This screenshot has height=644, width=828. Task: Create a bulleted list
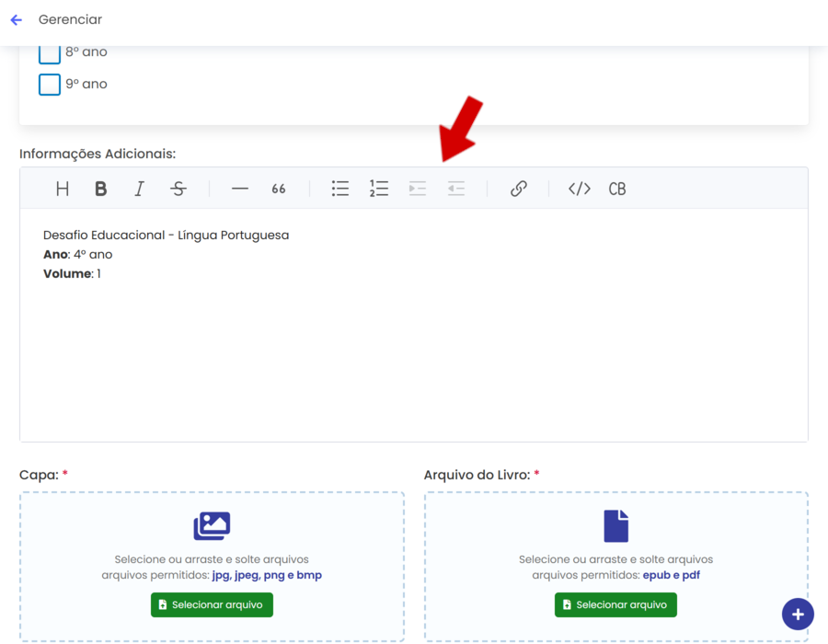pos(340,189)
